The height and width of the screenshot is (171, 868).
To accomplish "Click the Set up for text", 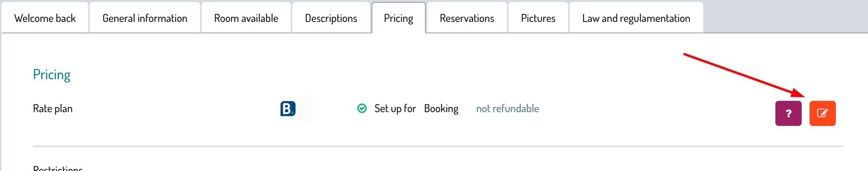I will 395,109.
